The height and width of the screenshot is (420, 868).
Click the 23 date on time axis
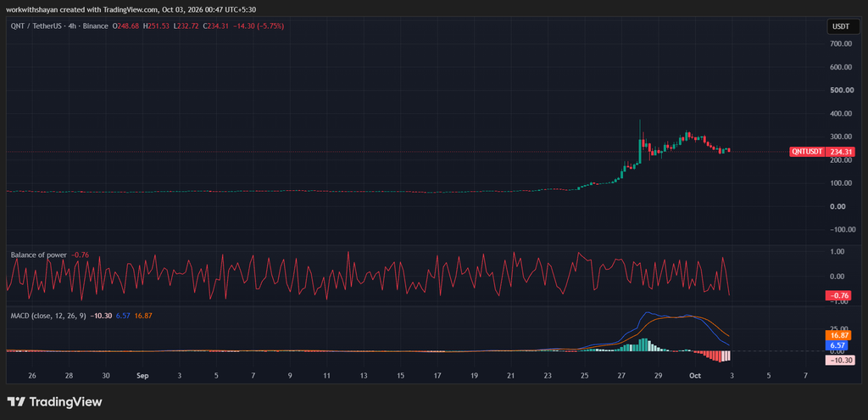point(548,376)
